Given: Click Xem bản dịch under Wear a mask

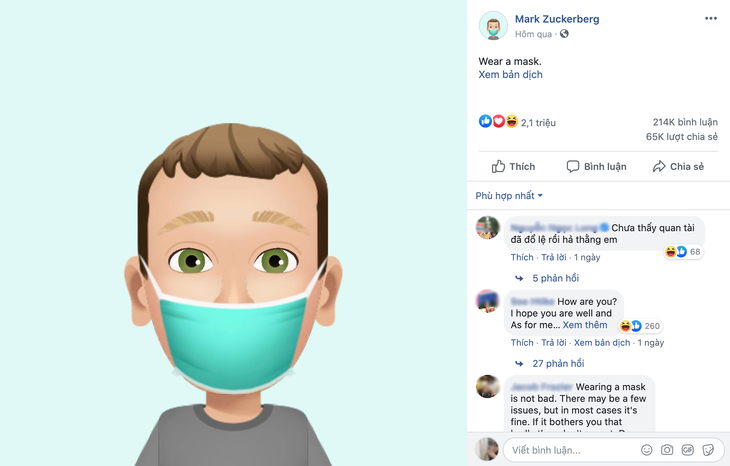Looking at the screenshot, I should 510,74.
